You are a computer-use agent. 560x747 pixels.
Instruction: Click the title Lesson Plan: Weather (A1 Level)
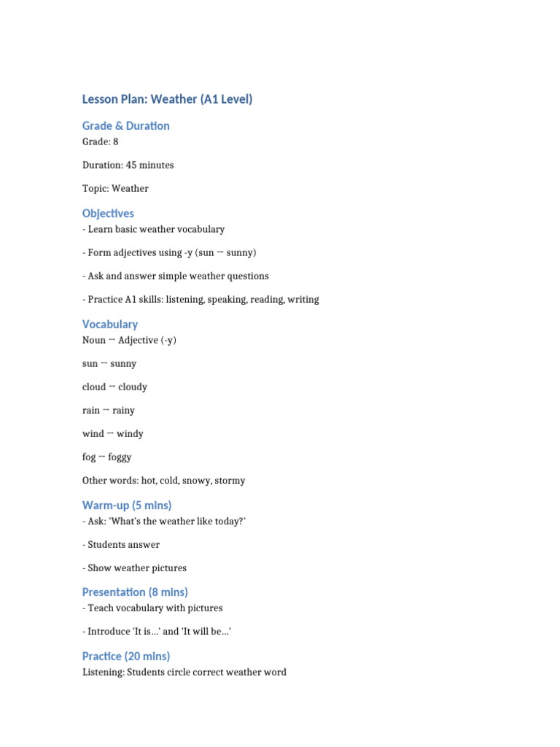pos(167,99)
